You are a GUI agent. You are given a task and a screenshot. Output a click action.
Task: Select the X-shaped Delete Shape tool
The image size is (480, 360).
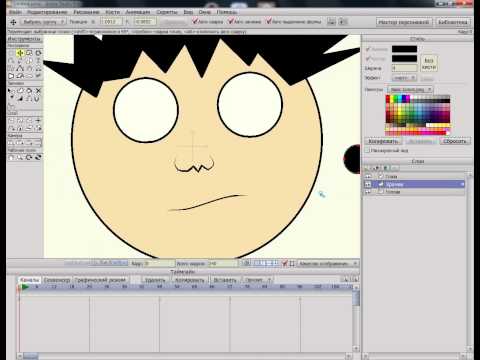pyautogui.click(x=38, y=91)
